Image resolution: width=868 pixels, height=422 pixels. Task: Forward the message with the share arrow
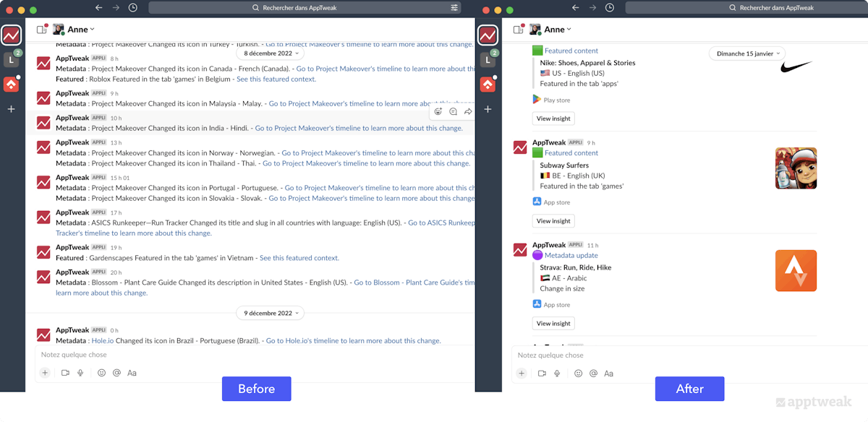468,111
